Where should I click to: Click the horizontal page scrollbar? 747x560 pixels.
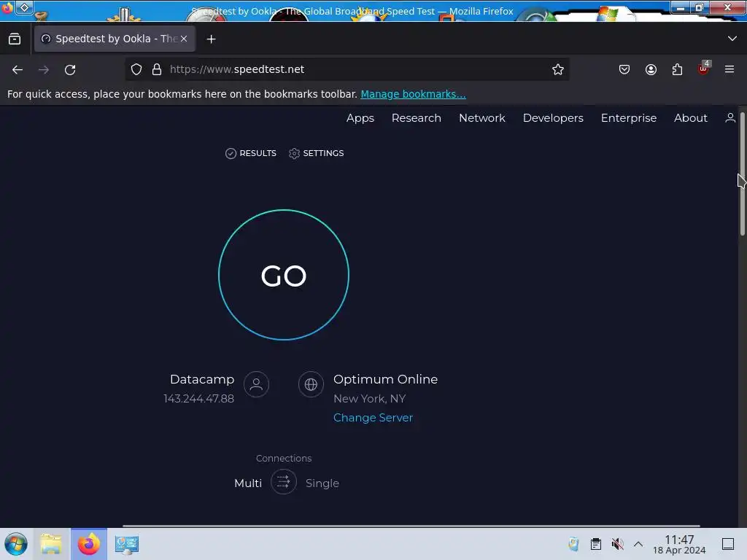tap(411, 526)
